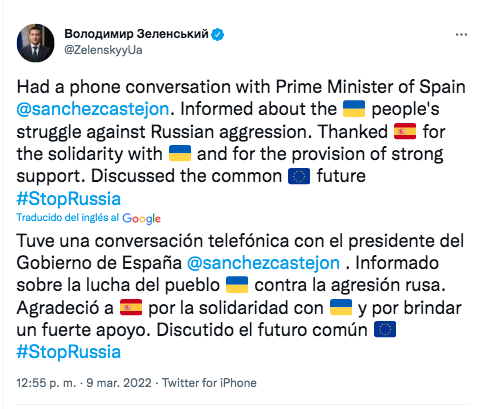Open the @ZelenskyyUa handle
481x409 pixels.
pos(103,50)
